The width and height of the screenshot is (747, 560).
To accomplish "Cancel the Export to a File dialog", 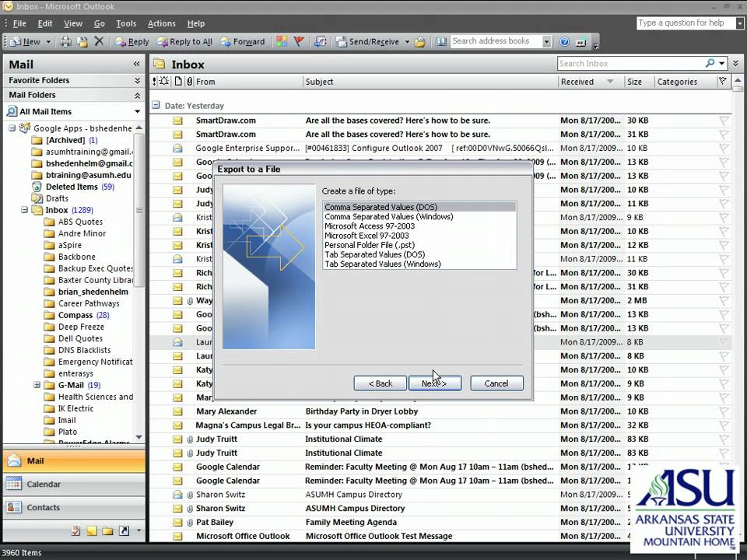I will click(496, 383).
